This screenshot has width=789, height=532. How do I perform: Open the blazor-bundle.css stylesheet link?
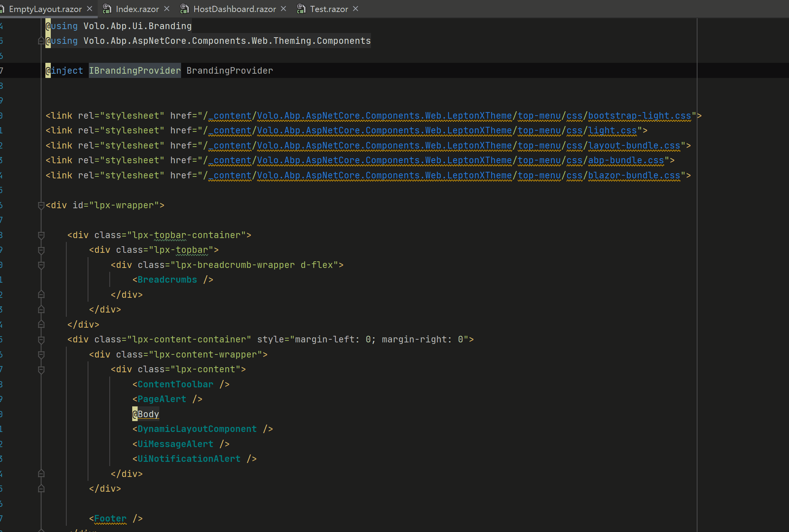pyautogui.click(x=634, y=175)
